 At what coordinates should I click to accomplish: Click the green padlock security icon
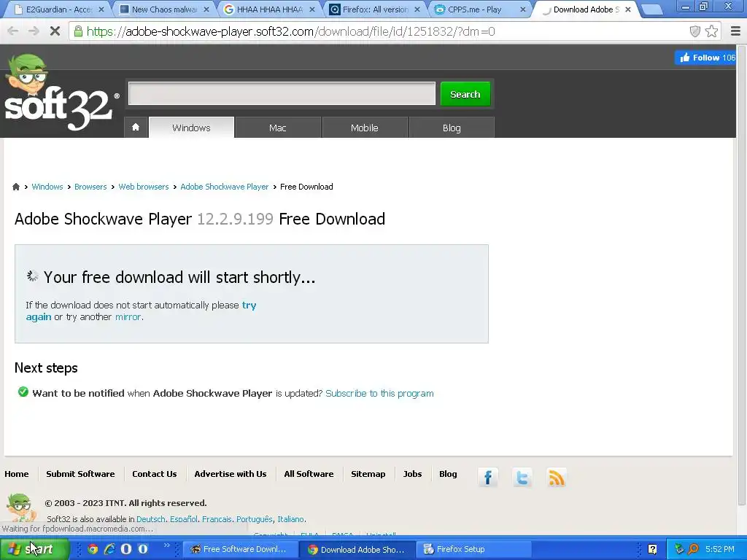click(78, 31)
